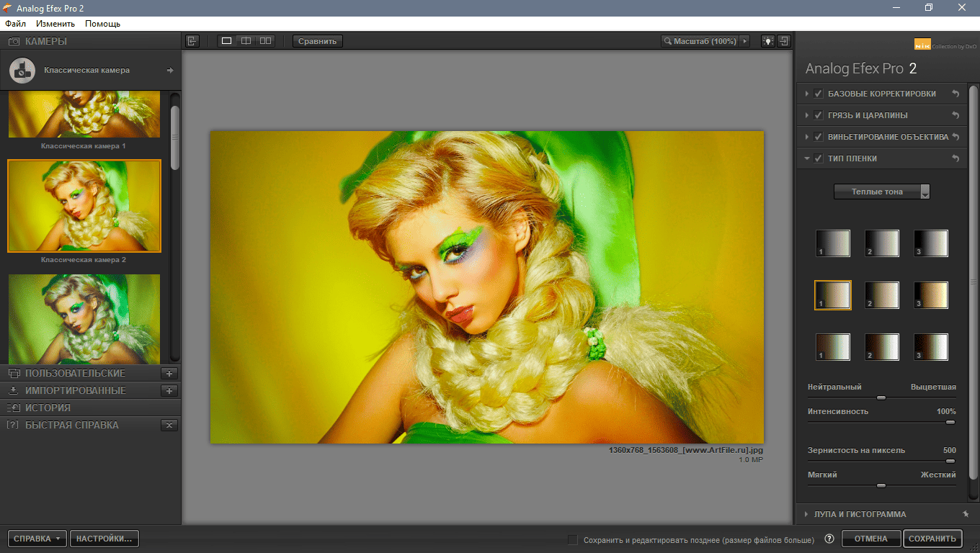
Task: Click the Быстрая справка question icon
Action: click(12, 425)
